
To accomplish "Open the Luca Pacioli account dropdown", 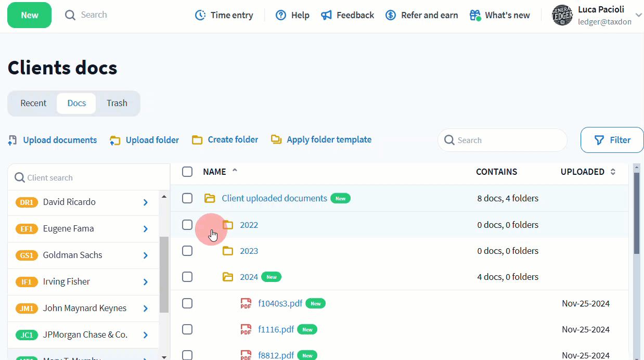I will pyautogui.click(x=638, y=15).
